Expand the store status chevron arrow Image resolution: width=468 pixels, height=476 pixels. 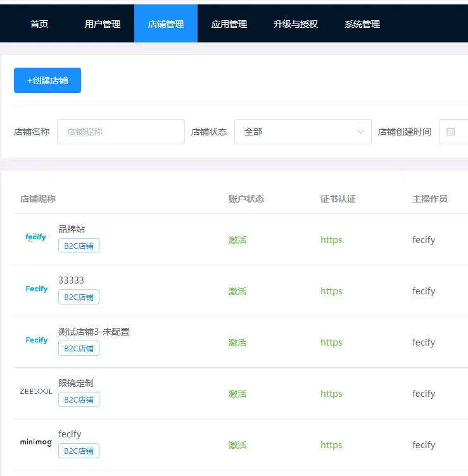click(360, 132)
